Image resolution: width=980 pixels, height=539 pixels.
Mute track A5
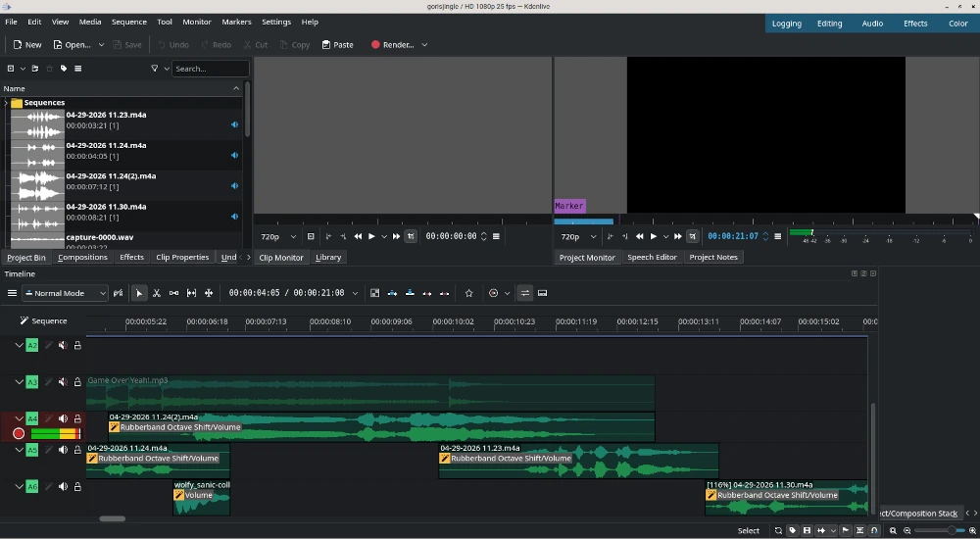[63, 450]
